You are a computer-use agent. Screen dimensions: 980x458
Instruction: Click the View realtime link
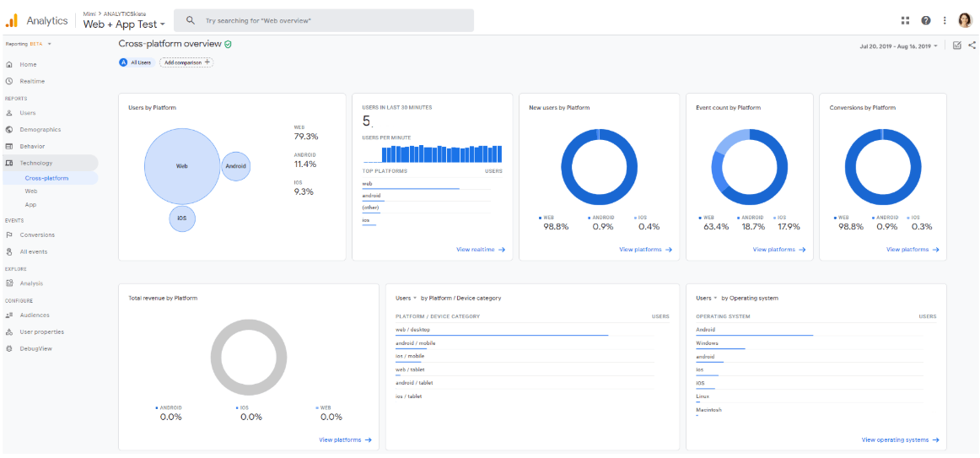[x=480, y=250]
